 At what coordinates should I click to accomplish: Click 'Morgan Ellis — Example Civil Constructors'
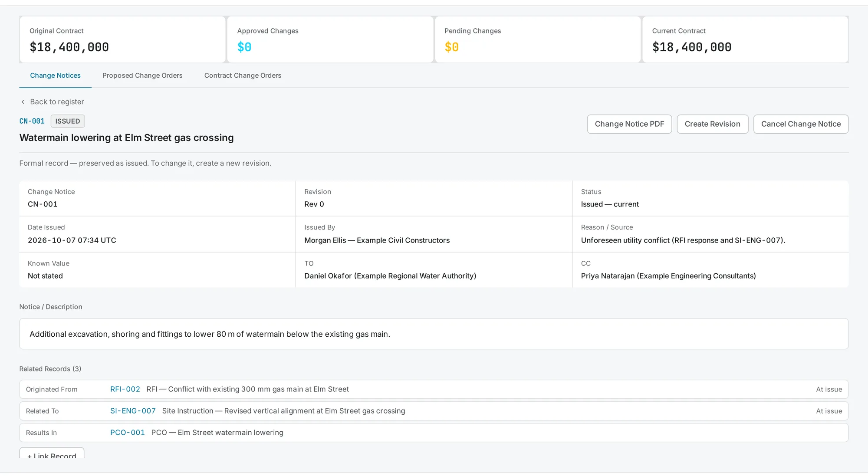(x=377, y=240)
